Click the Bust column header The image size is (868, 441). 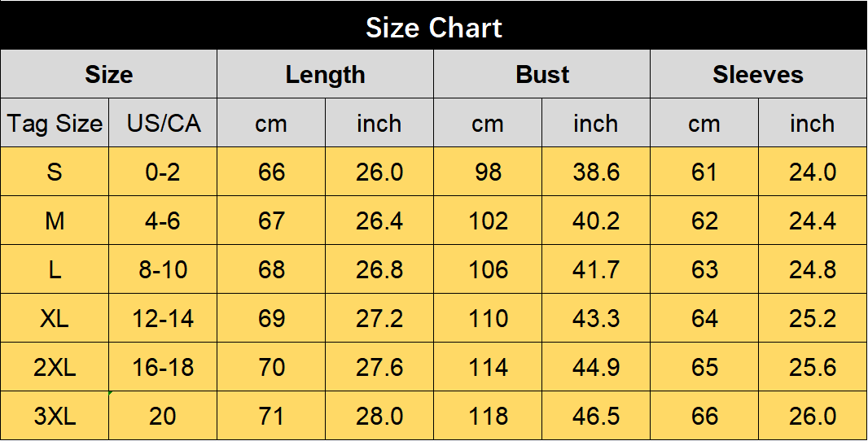pos(542,74)
